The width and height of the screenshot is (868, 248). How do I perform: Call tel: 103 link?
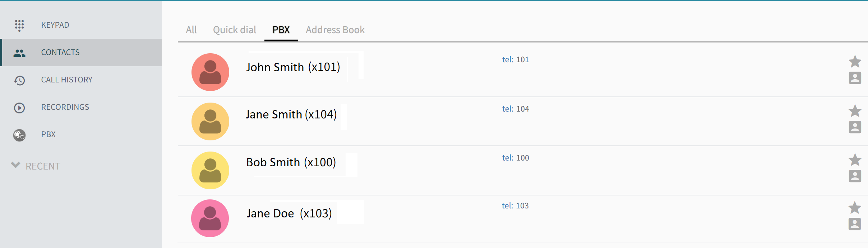515,206
